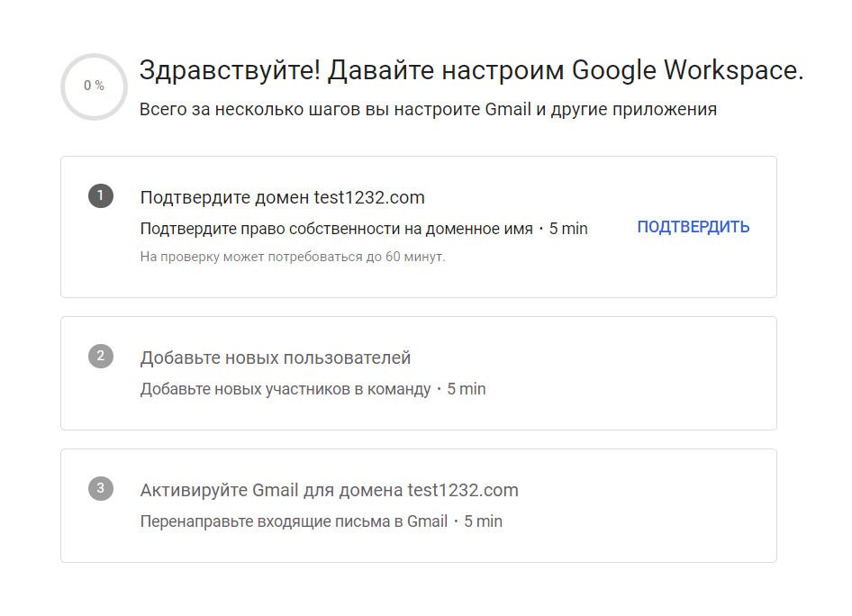Click 'Подтвердите право собственности на доменное имя' text
Screen dimensions: 852x616
tap(336, 229)
